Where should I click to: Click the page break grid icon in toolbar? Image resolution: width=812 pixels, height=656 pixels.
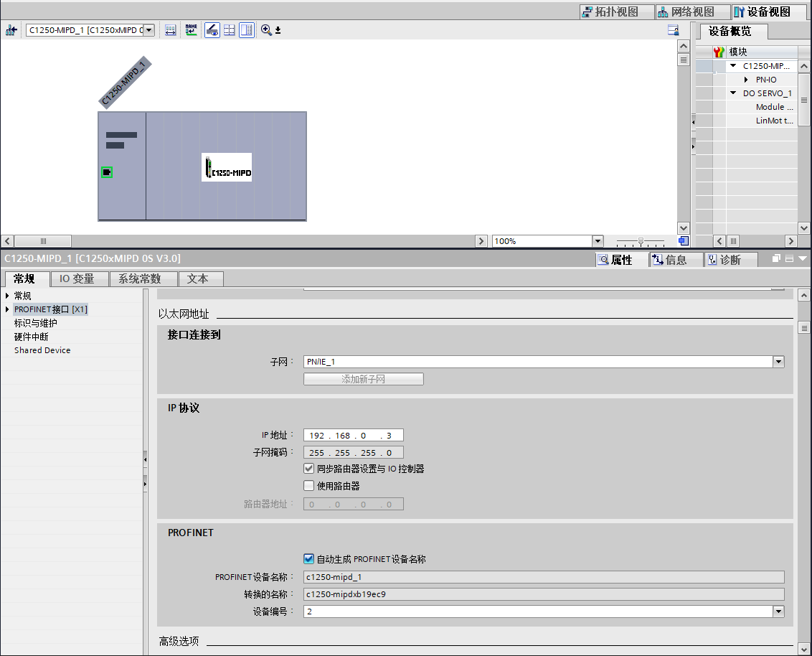pyautogui.click(x=230, y=30)
